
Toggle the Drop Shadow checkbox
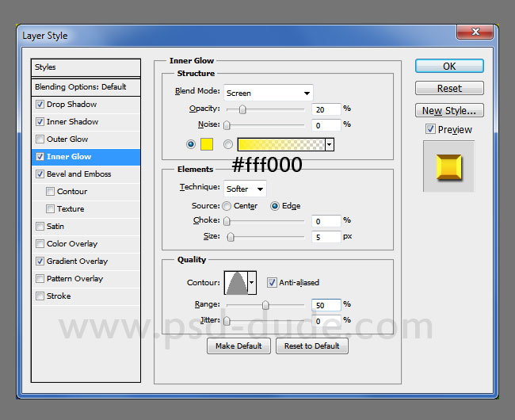point(40,105)
